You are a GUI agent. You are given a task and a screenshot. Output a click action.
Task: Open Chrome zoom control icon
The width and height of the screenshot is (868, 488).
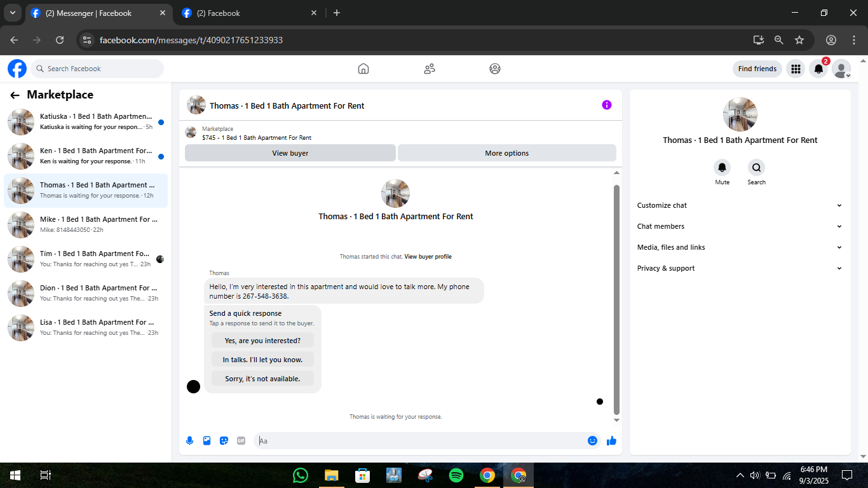click(x=779, y=39)
